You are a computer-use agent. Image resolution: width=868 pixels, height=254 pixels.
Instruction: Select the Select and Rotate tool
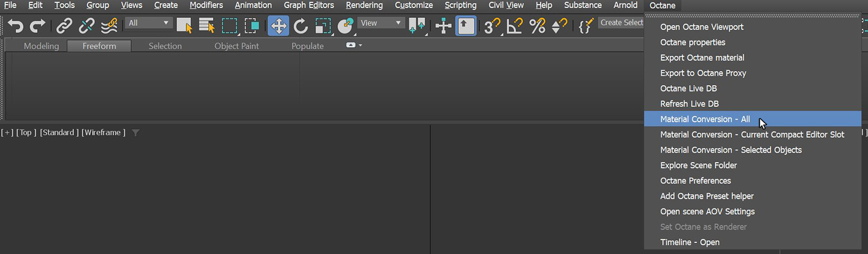coord(300,26)
